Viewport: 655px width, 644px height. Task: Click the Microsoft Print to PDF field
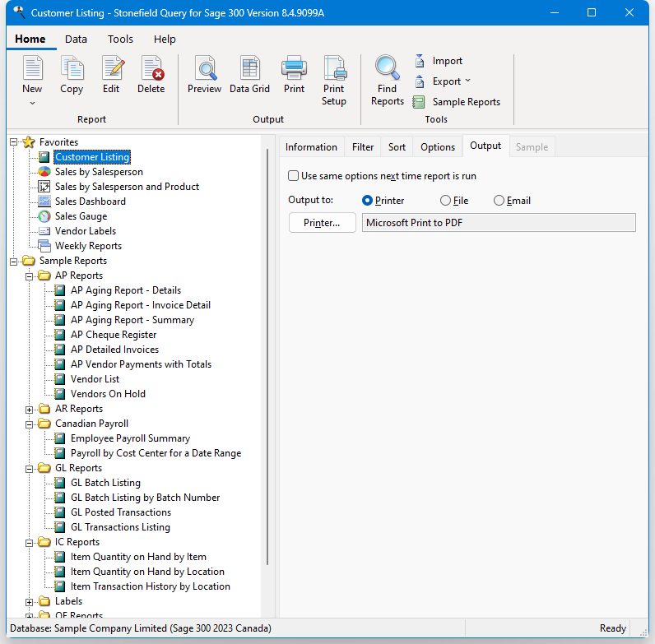pos(499,223)
